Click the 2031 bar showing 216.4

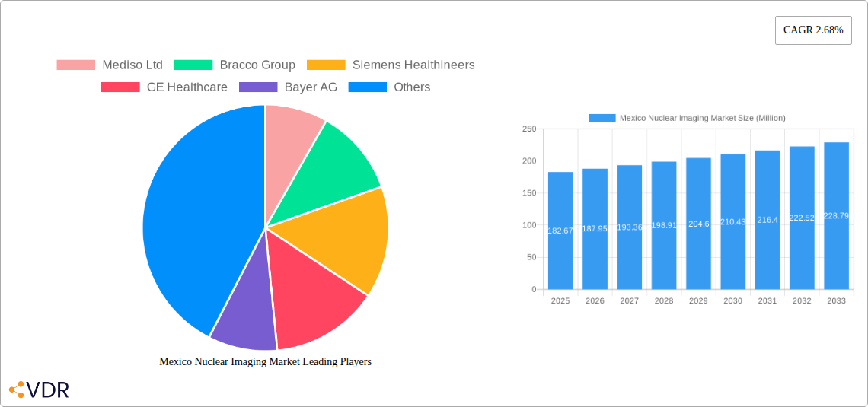pyautogui.click(x=767, y=220)
